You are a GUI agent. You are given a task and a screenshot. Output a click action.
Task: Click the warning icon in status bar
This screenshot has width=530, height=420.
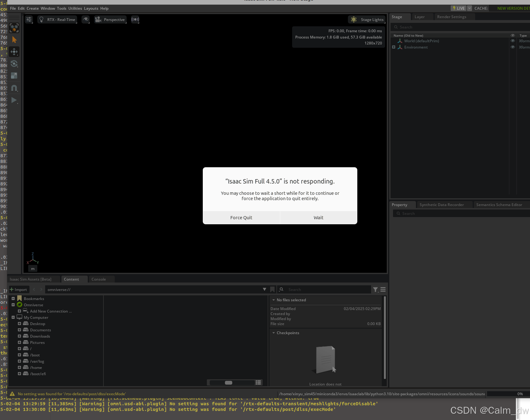pyautogui.click(x=12, y=394)
